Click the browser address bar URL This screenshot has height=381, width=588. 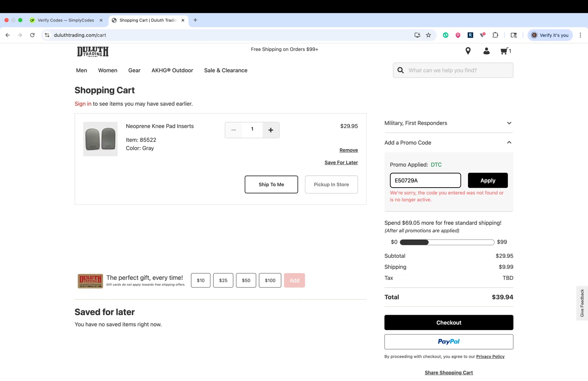pyautogui.click(x=80, y=35)
